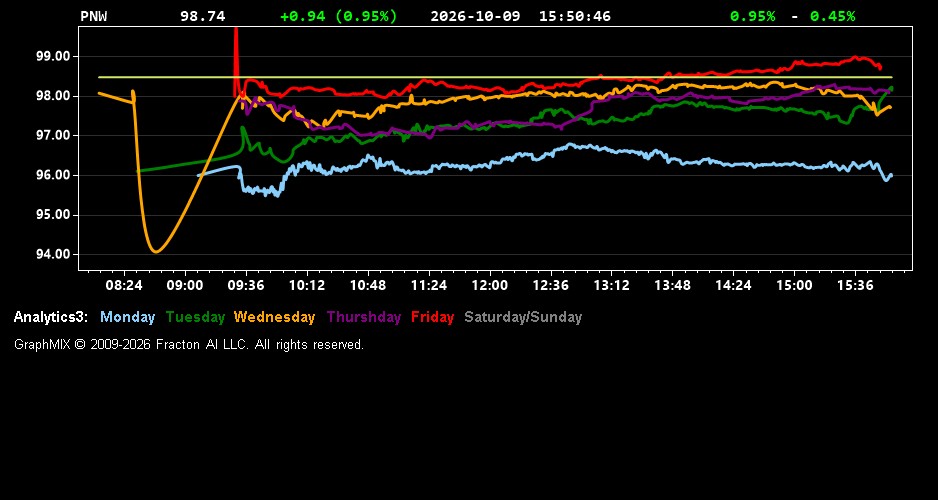Click the 12:00 time axis label
938x500 pixels.
[490, 285]
